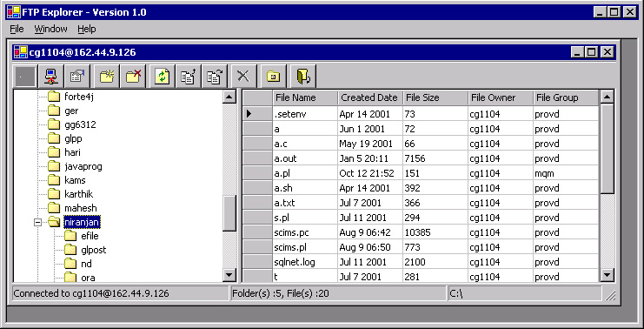Click file list scrollbar up arrow
The width and height of the screenshot is (644, 329).
607,97
